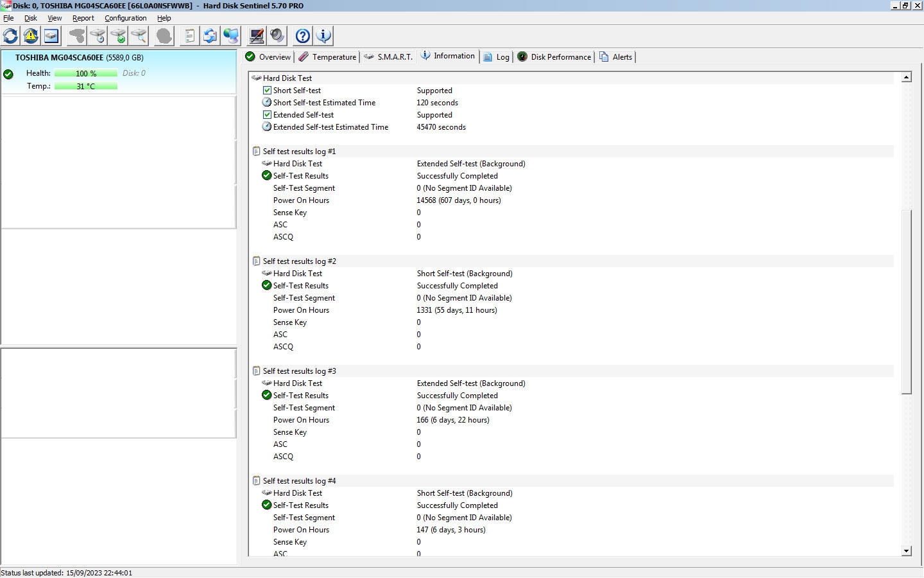Open the Report menu
Screen dimensions: 924x578
[x=83, y=18]
